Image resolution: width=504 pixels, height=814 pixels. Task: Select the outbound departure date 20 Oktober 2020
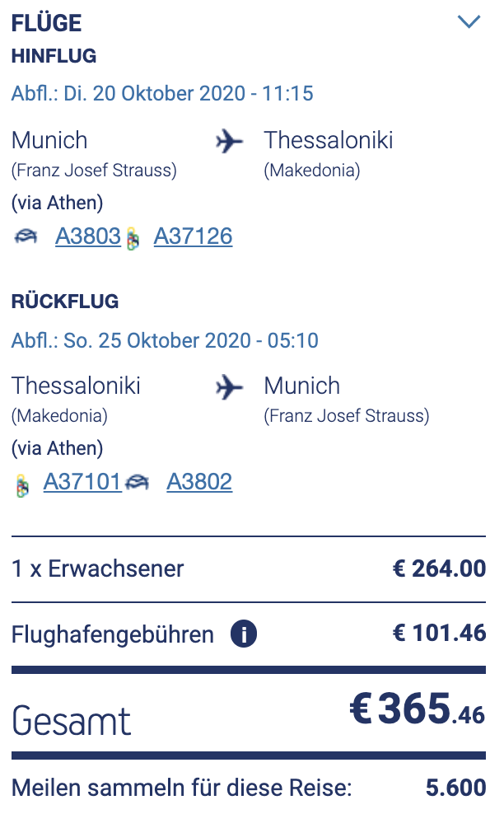(162, 93)
